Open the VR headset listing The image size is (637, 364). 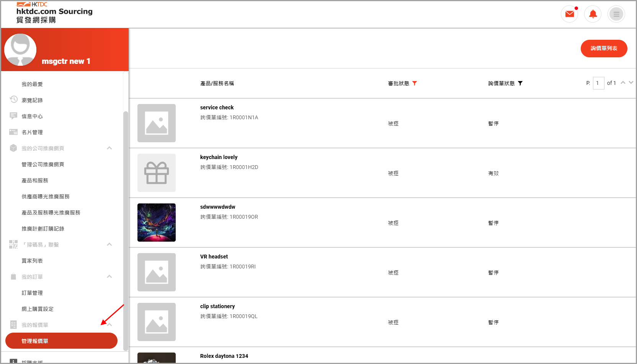[x=214, y=257]
